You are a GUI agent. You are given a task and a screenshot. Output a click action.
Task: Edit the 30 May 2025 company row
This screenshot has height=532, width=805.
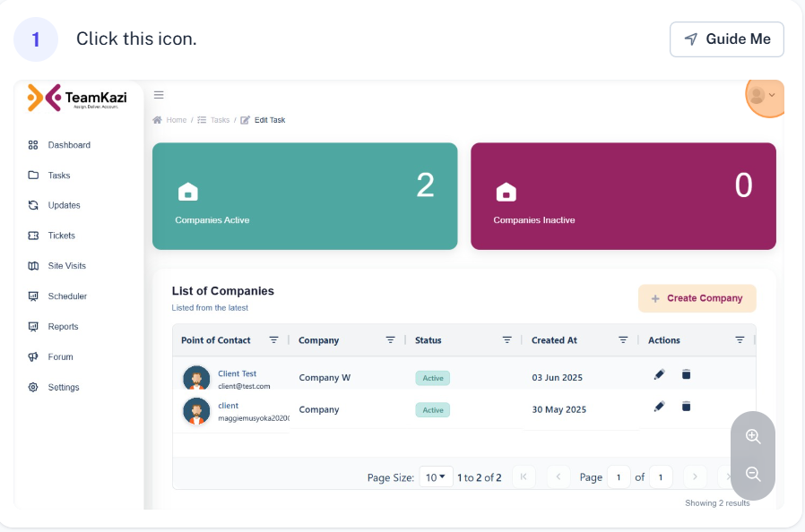tap(659, 407)
